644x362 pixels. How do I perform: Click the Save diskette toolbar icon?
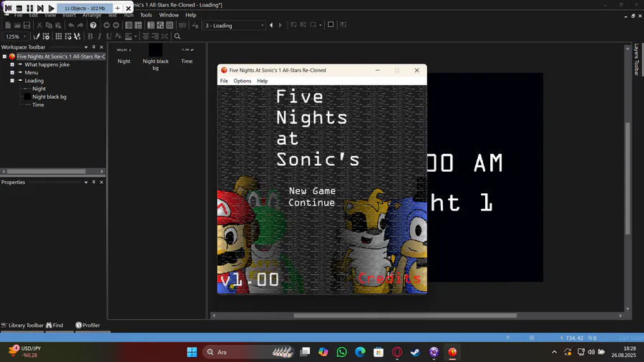click(x=26, y=26)
